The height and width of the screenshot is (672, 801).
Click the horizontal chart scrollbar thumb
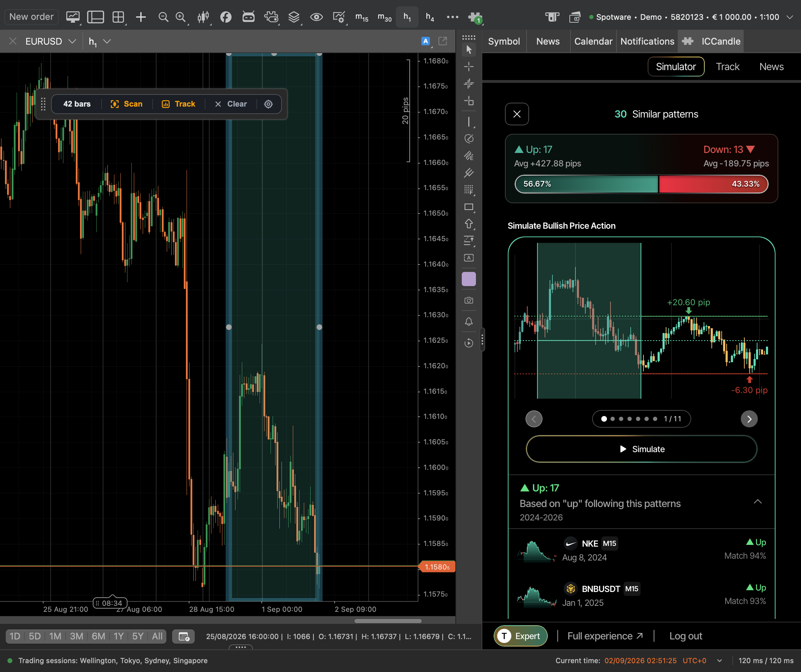pos(388,621)
